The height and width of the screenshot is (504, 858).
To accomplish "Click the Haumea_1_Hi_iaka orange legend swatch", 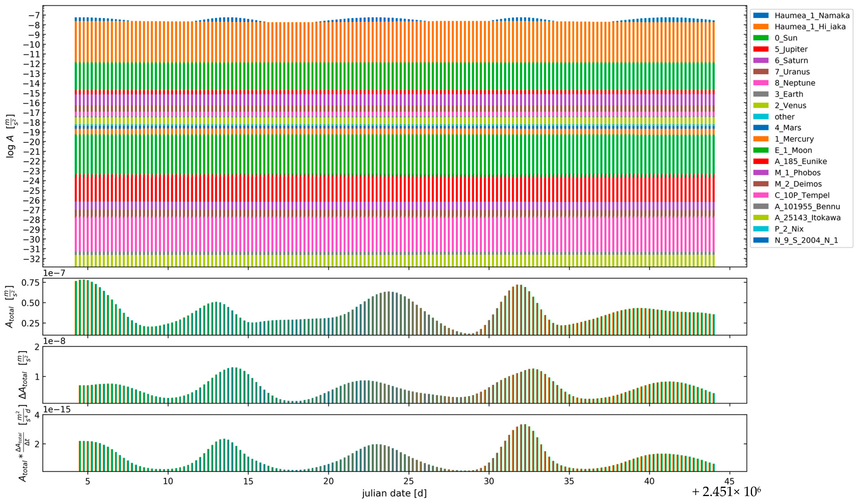I will (761, 26).
